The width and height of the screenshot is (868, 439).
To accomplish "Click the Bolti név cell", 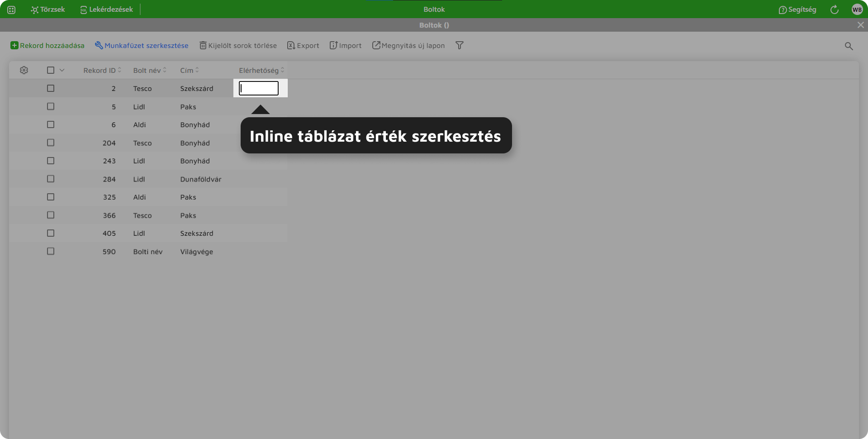I will pyautogui.click(x=148, y=252).
